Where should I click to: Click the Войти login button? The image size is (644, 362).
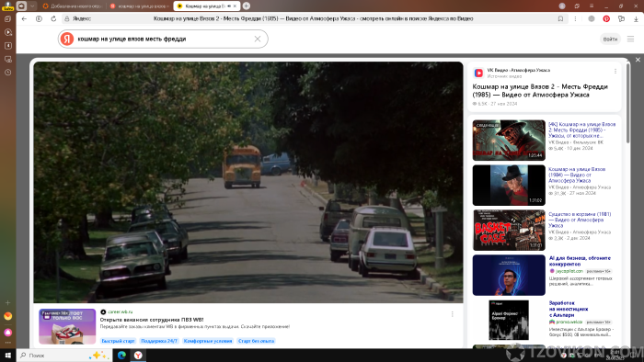[610, 39]
